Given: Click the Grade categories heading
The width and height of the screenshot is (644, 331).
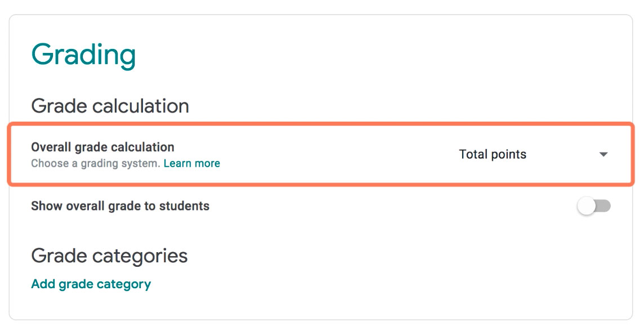Looking at the screenshot, I should (110, 256).
